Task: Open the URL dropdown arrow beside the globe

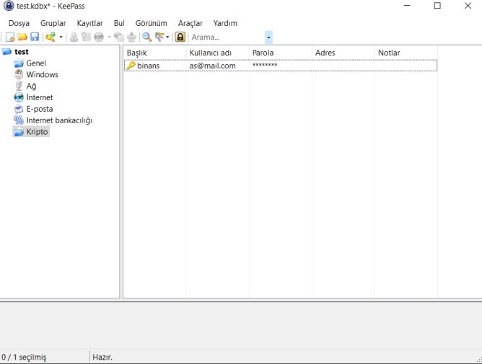Action: pos(109,37)
